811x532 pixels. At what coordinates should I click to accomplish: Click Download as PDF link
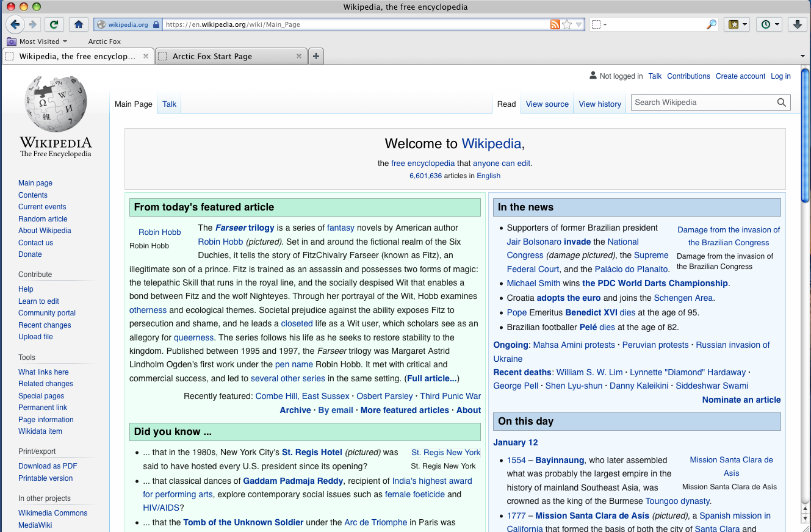click(48, 466)
